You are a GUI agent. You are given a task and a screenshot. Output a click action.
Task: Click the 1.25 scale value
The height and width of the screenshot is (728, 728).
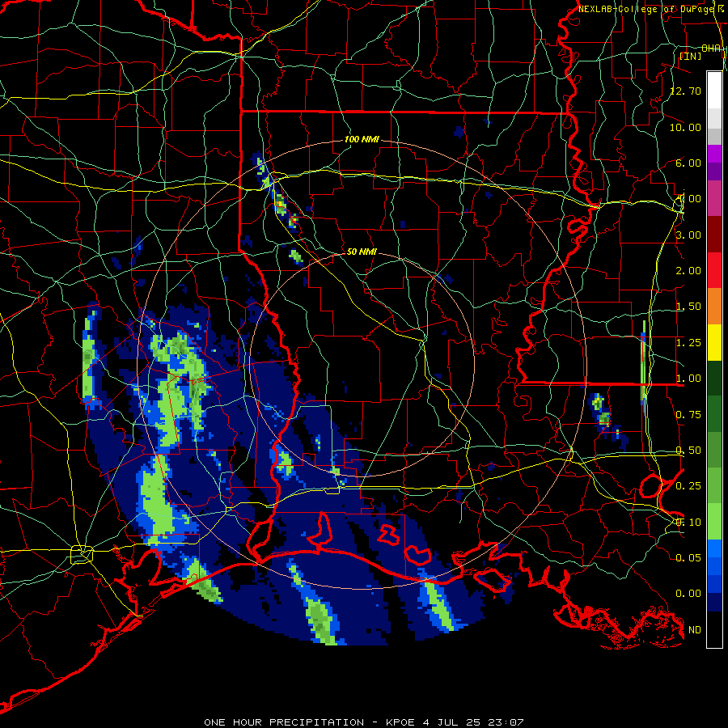(688, 343)
